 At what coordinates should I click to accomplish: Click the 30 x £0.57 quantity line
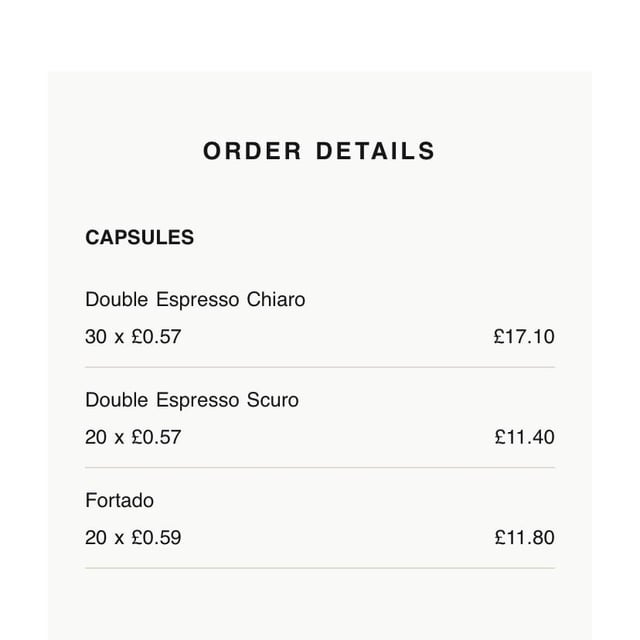133,337
